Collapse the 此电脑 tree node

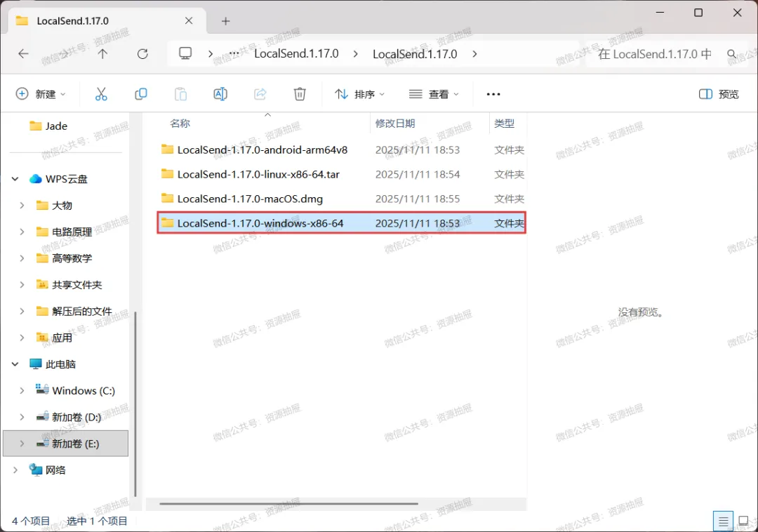(x=15, y=364)
